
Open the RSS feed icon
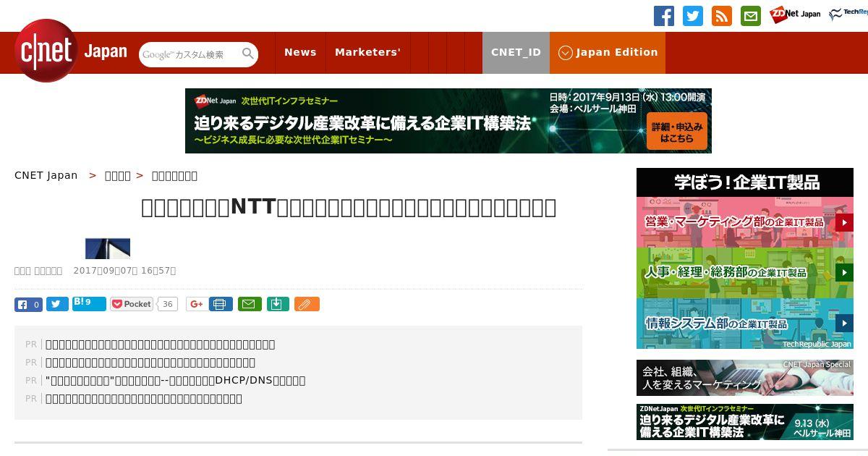(722, 16)
